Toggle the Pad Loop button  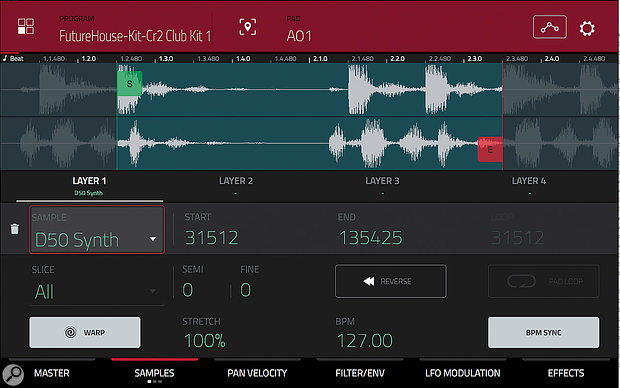tap(543, 281)
